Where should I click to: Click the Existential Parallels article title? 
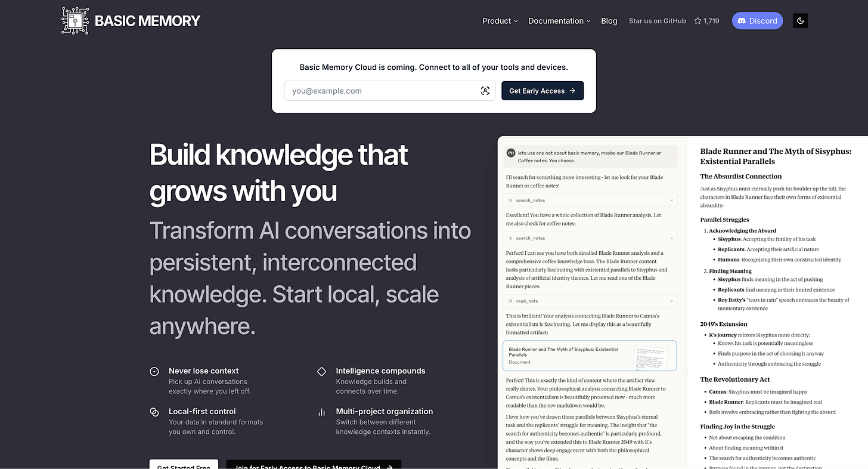point(776,156)
